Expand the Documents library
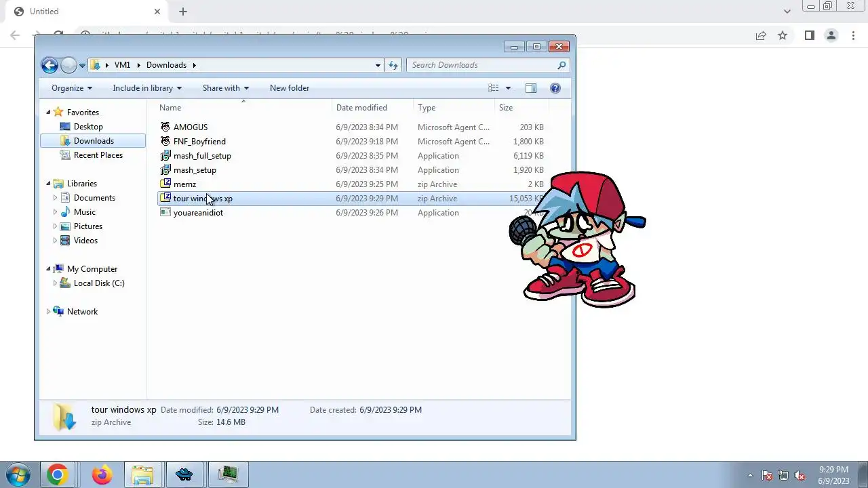This screenshot has width=868, height=488. point(55,198)
